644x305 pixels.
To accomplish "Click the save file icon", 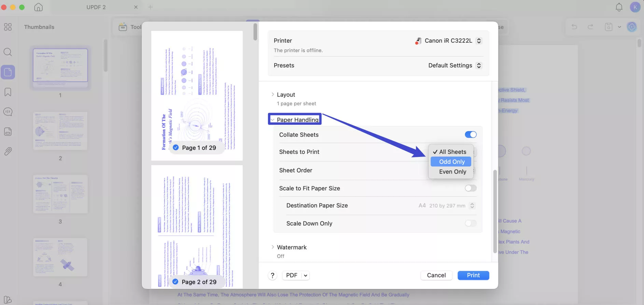I will (x=608, y=27).
